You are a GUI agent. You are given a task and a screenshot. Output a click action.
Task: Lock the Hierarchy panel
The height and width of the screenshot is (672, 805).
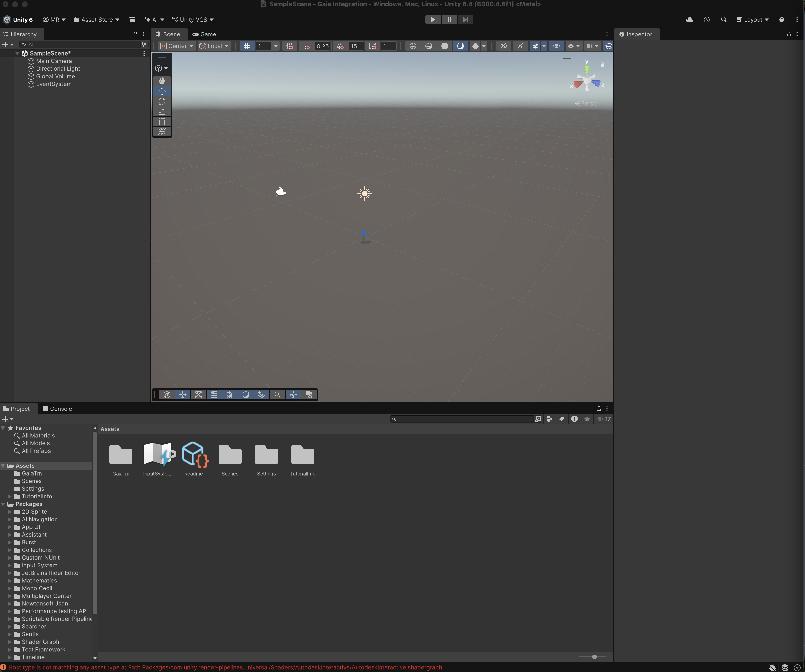(x=135, y=34)
